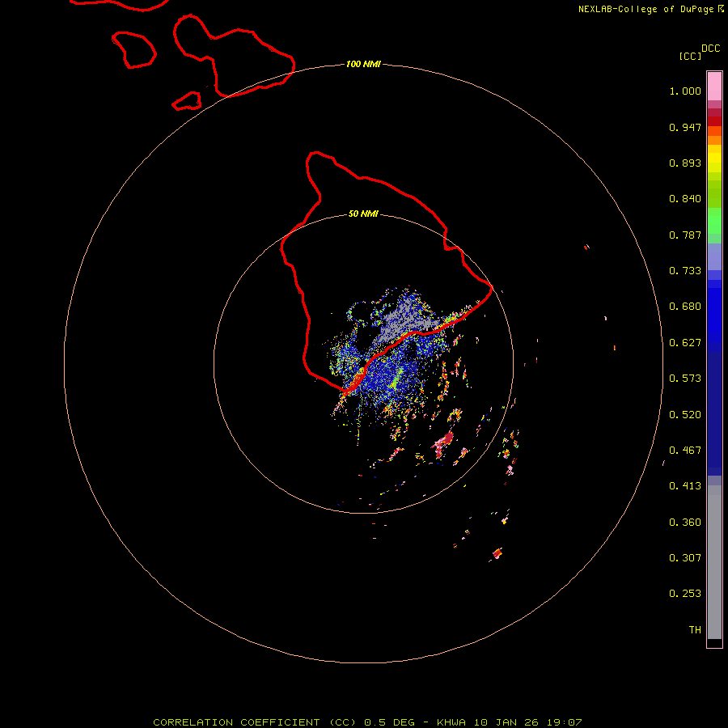Pick the light pink swatch beside 1.000
Image resolution: width=728 pixels, height=728 pixels.
click(x=714, y=87)
